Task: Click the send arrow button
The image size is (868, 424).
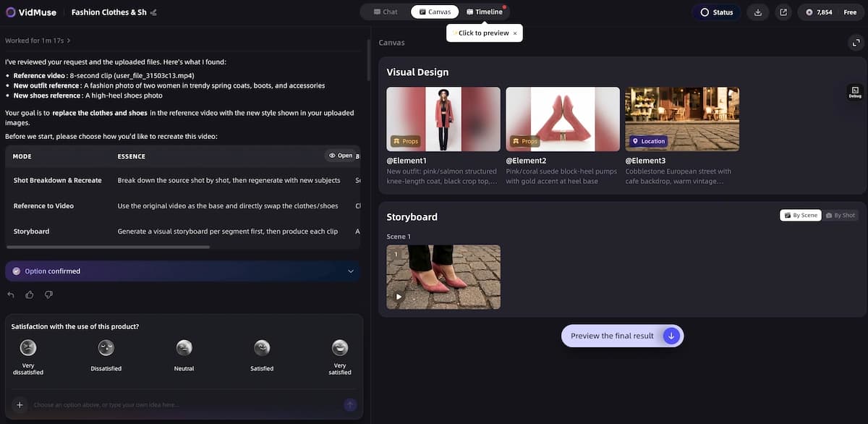Action: click(350, 405)
